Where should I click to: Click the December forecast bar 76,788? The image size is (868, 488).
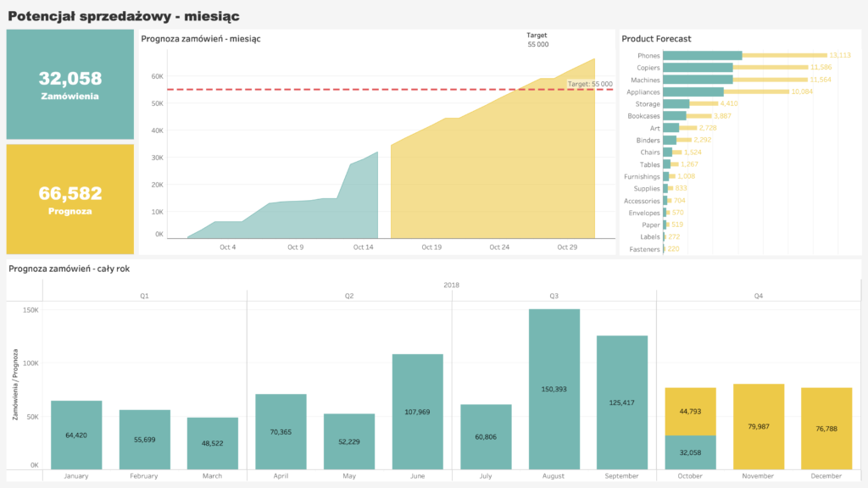click(x=826, y=428)
